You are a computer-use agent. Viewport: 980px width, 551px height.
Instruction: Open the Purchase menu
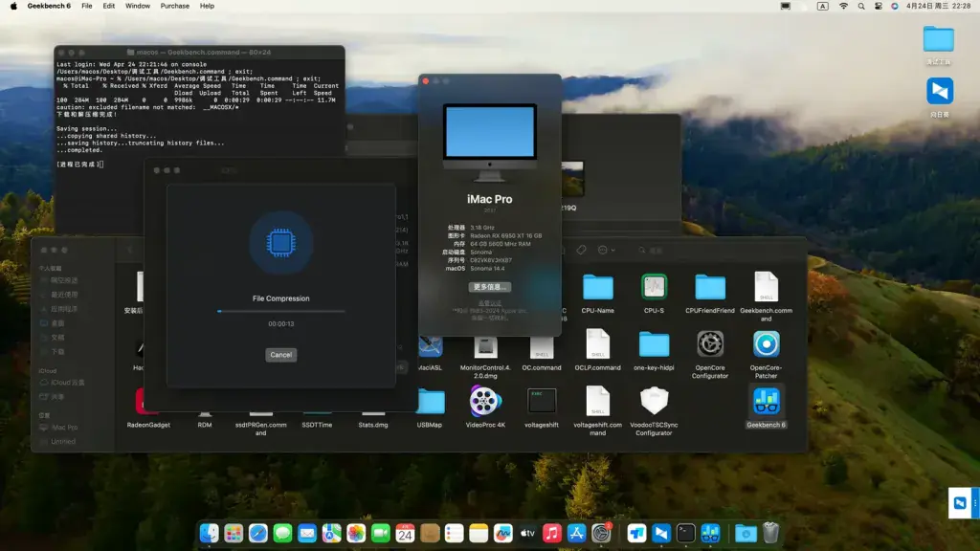[x=174, y=6]
